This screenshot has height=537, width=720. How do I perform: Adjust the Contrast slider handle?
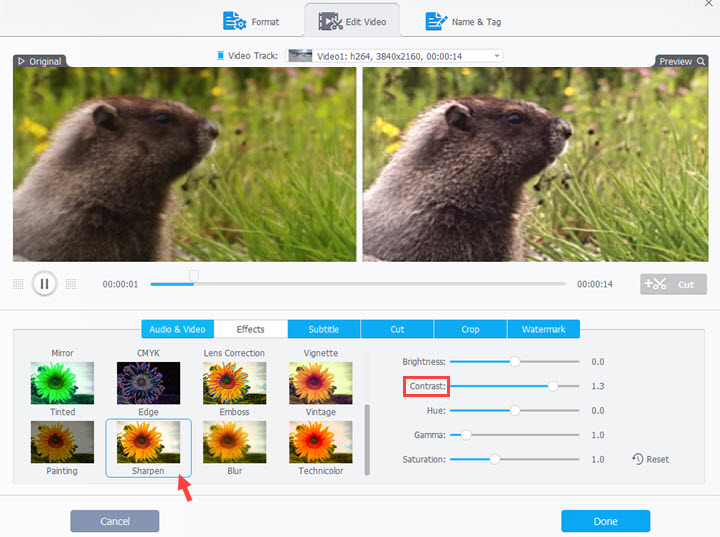coord(553,386)
